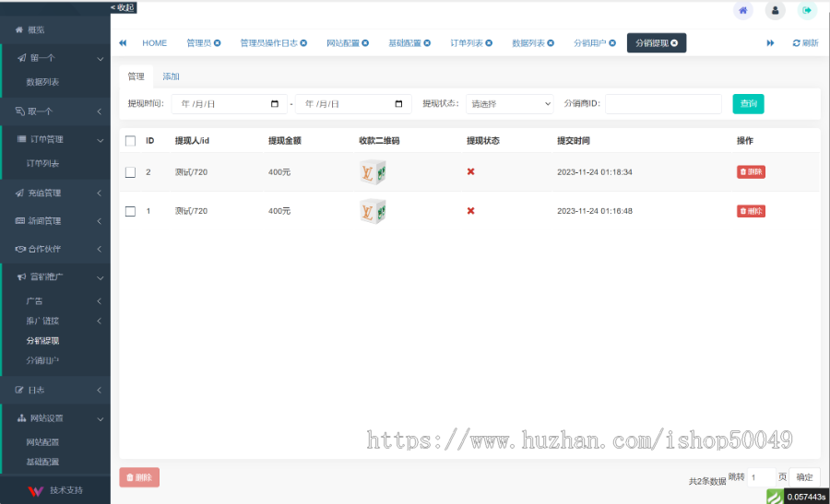830x504 pixels.
Task: Close the 分销用户 tab using its x icon
Action: point(612,42)
